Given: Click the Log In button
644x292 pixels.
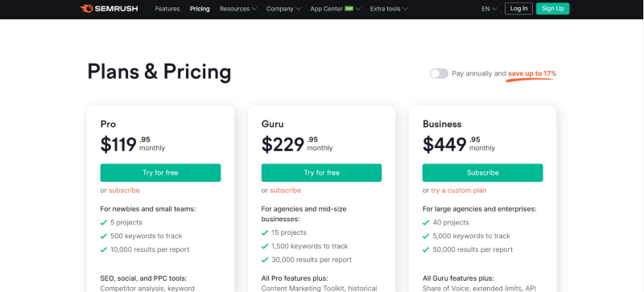Looking at the screenshot, I should (518, 9).
